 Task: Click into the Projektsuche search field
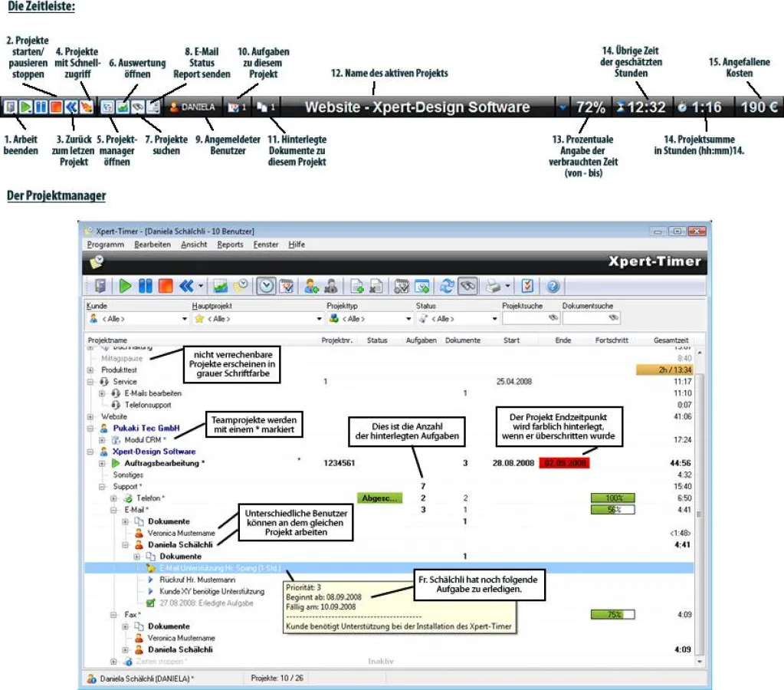[x=525, y=318]
